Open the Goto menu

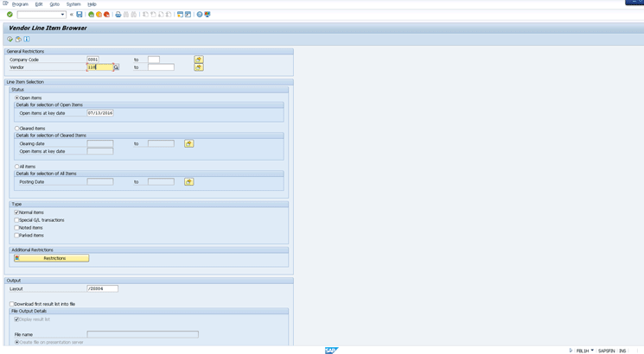click(x=54, y=4)
